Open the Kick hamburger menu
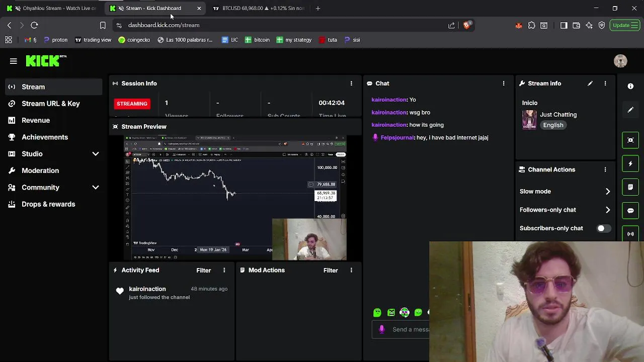 click(14, 61)
